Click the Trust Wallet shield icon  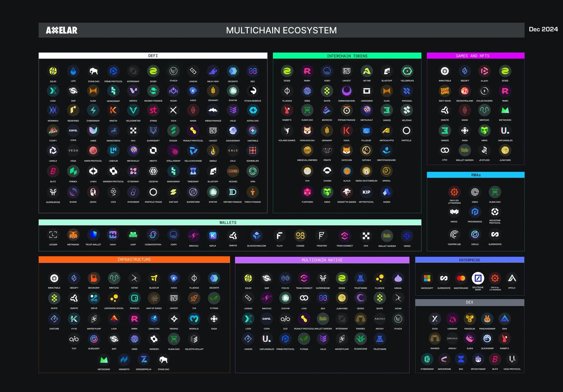click(93, 235)
